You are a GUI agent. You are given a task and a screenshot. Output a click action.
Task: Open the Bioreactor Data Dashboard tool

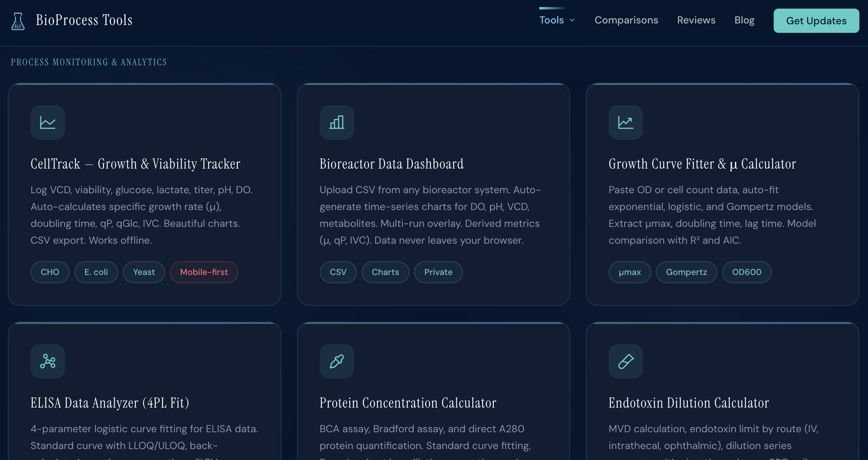click(x=391, y=164)
